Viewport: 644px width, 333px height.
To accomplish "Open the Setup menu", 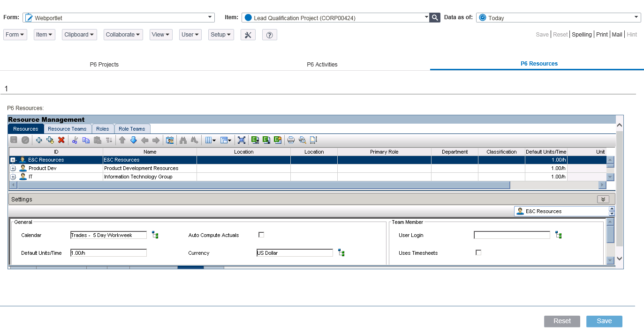I will [x=221, y=35].
